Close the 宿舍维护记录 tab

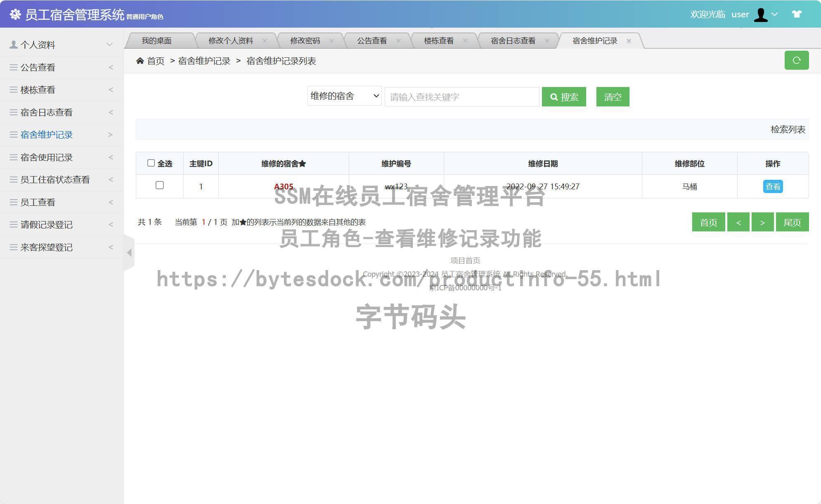[x=629, y=41]
